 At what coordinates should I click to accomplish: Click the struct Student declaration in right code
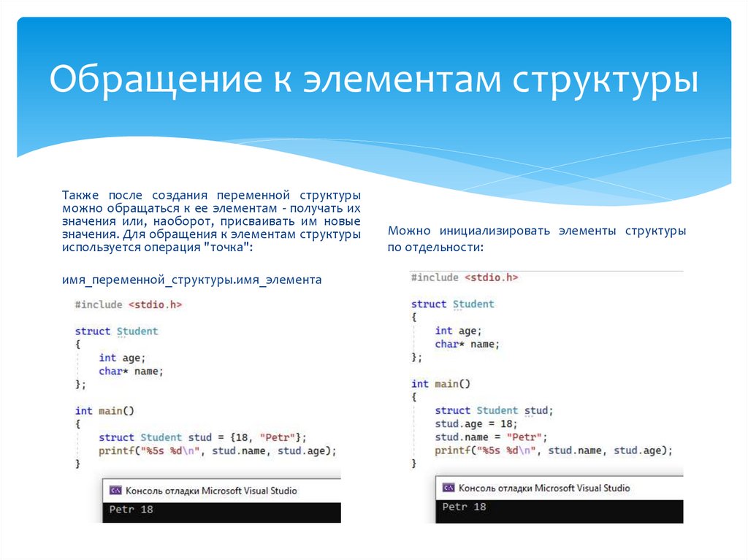pyautogui.click(x=454, y=304)
